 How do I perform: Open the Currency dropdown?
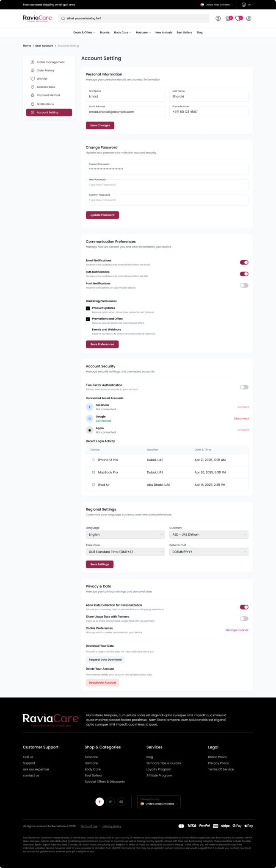click(208, 534)
